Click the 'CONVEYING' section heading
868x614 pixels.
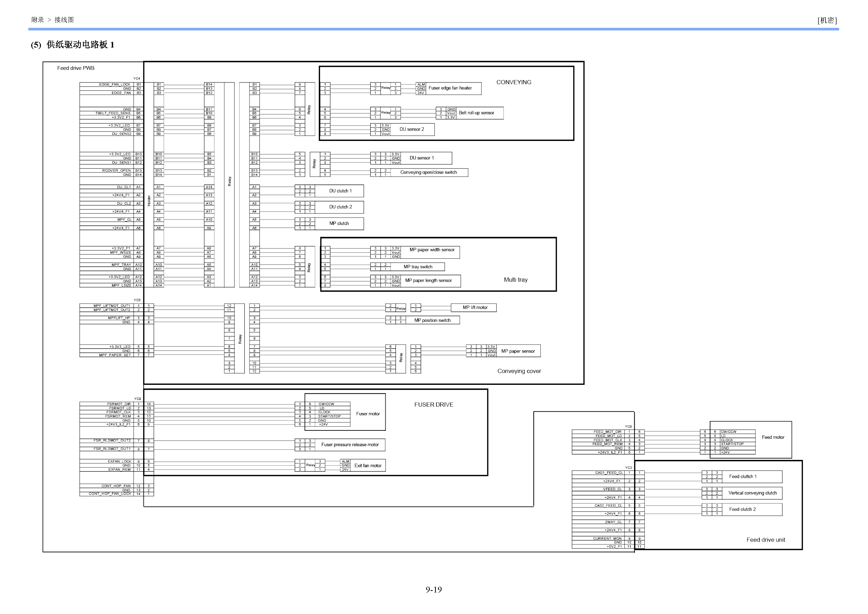[x=514, y=82]
